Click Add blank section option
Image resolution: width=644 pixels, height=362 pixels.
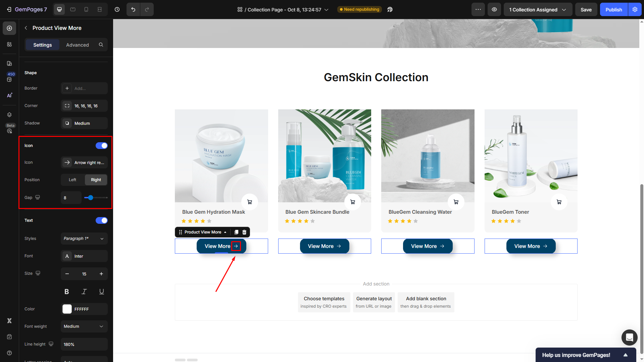pyautogui.click(x=426, y=302)
